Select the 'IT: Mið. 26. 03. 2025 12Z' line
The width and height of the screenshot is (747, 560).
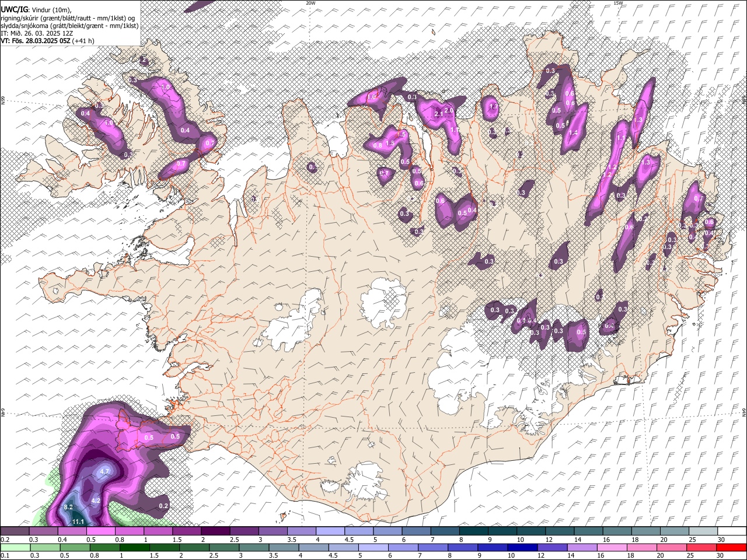37,33
